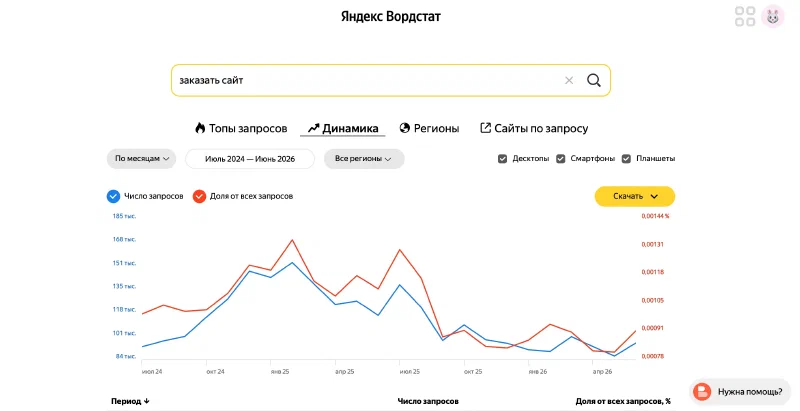800x411 pixels.
Task: Click the 185 тыс. axis value
Action: (x=124, y=216)
